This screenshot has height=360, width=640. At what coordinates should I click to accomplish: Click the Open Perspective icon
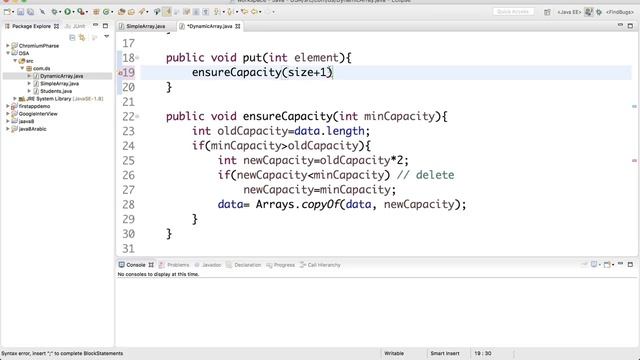pyautogui.click(x=547, y=12)
